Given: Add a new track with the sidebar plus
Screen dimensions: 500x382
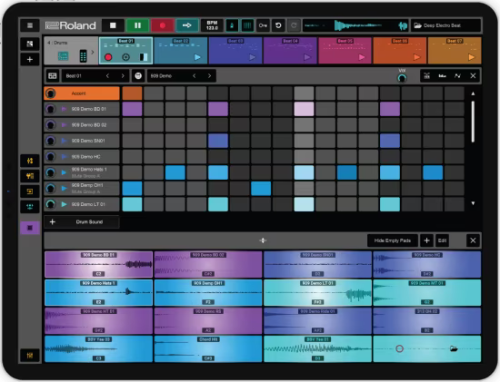Looking at the screenshot, I should click(30, 59).
